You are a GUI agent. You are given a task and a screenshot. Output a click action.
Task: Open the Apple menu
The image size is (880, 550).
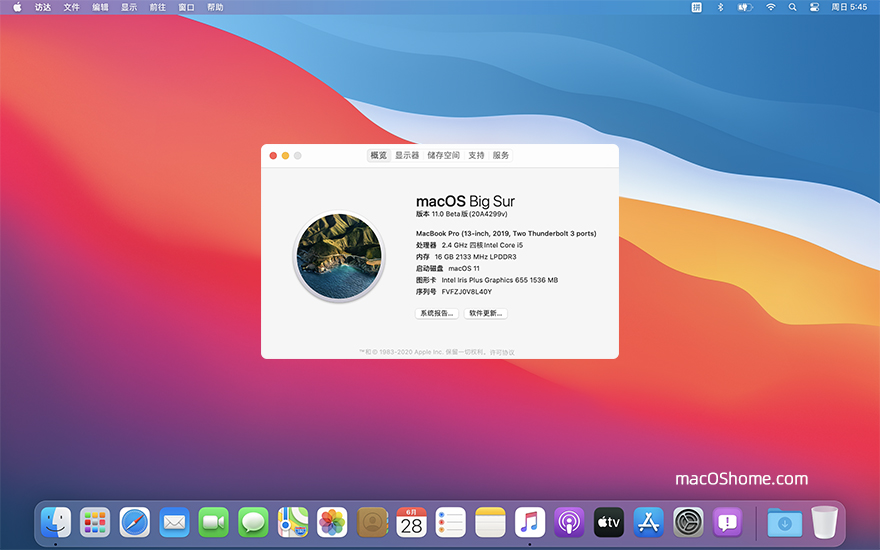pyautogui.click(x=17, y=7)
